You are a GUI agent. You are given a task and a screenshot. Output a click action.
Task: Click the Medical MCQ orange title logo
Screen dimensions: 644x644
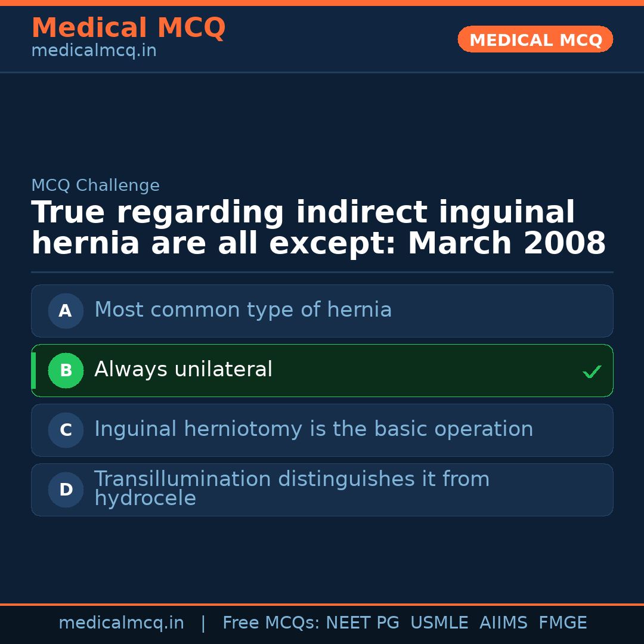[x=128, y=28]
